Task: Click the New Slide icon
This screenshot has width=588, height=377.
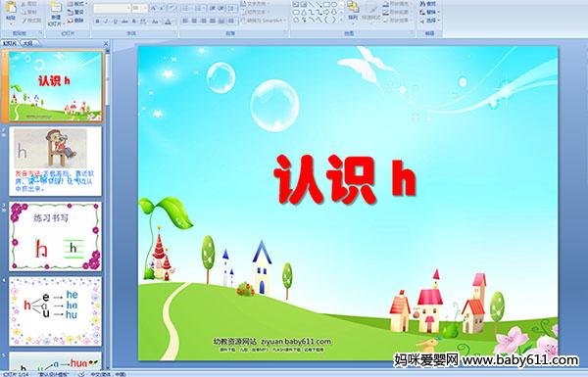Action: 56,13
